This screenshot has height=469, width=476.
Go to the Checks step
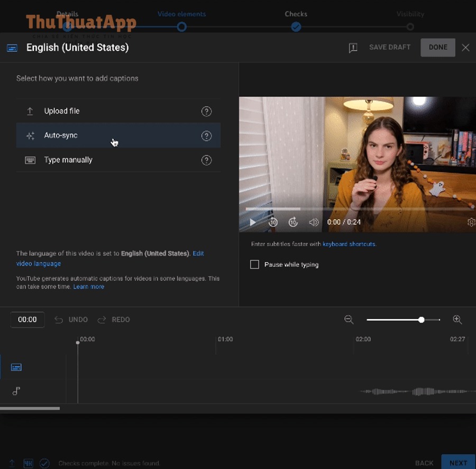pos(296,27)
